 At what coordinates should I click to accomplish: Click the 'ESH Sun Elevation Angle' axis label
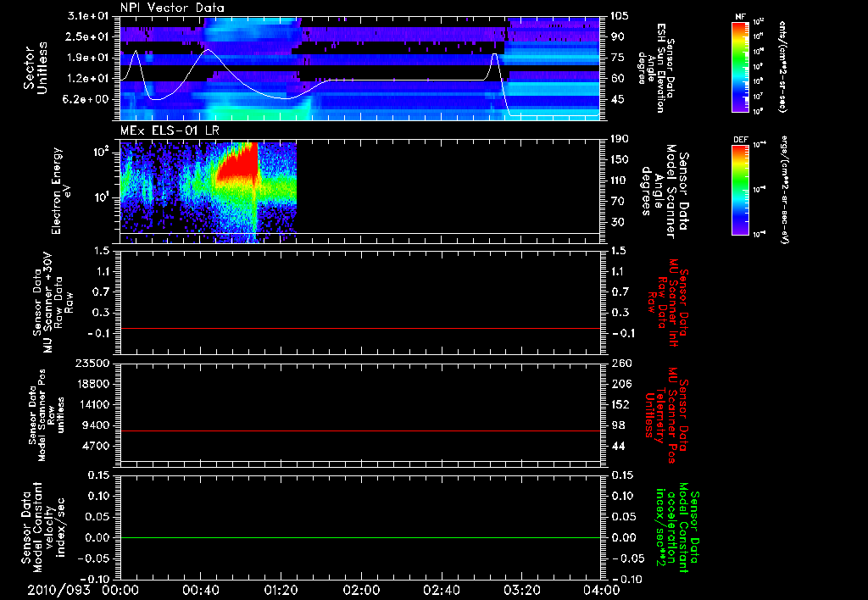click(656, 68)
